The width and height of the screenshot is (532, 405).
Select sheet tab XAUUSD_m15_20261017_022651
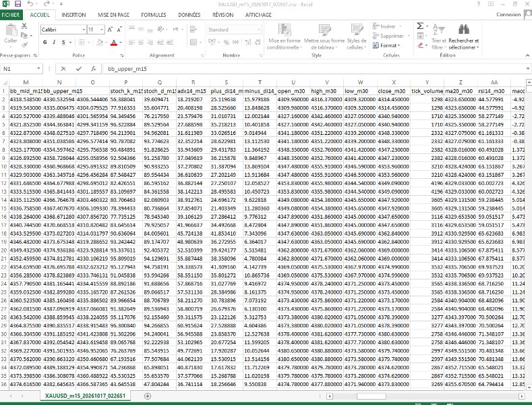[85, 396]
